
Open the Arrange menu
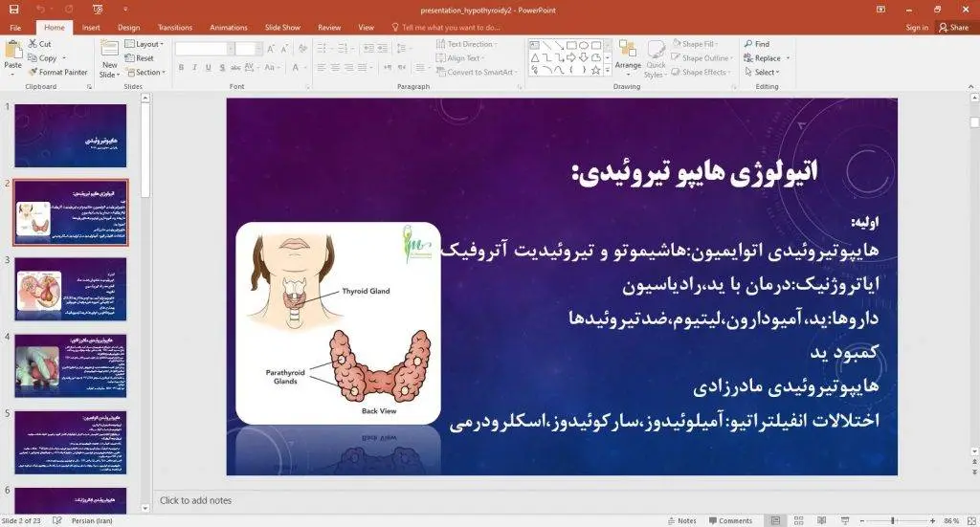click(x=628, y=58)
